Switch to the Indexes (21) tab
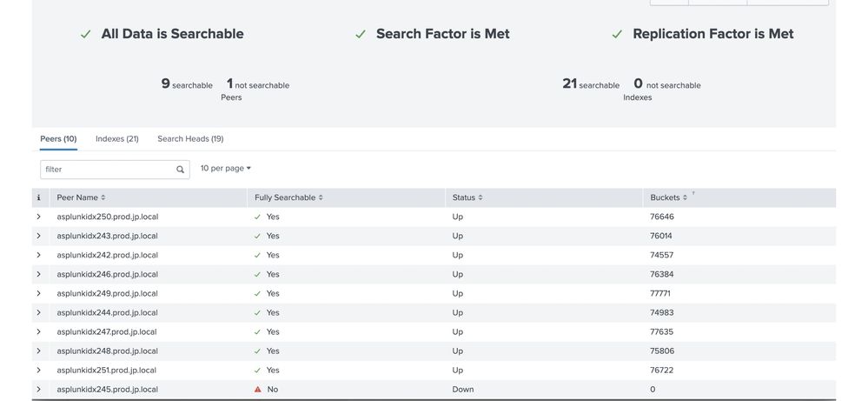This screenshot has height=401, width=868. (117, 139)
